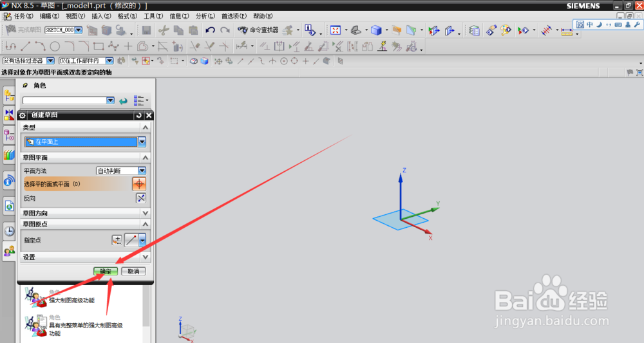The height and width of the screenshot is (343, 644).
Task: Open the roles view options dropdown
Action: (141, 100)
